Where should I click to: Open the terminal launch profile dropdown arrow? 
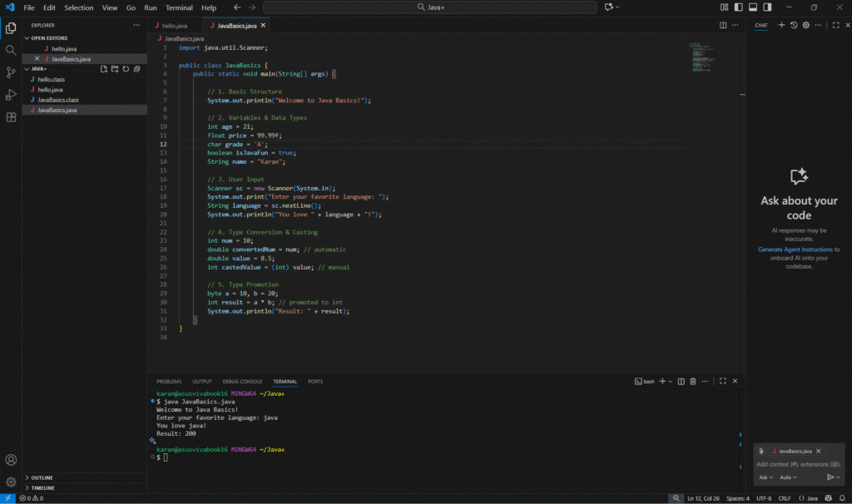(670, 381)
